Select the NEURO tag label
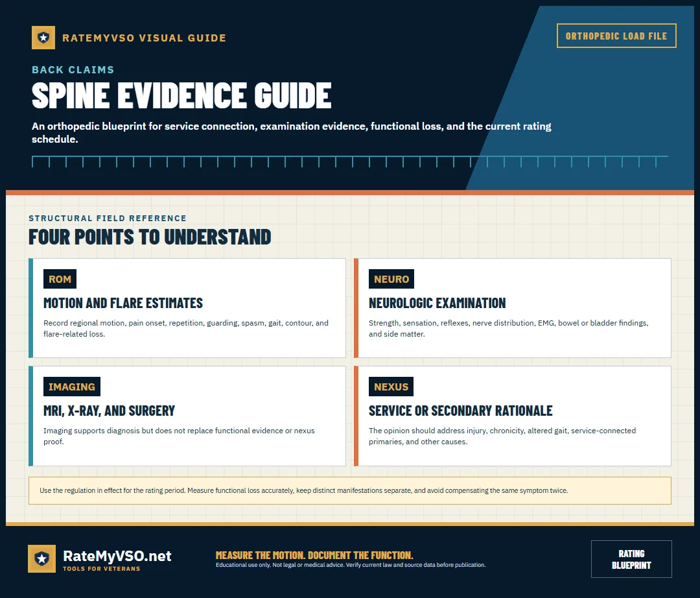This screenshot has height=598, width=700. [391, 279]
